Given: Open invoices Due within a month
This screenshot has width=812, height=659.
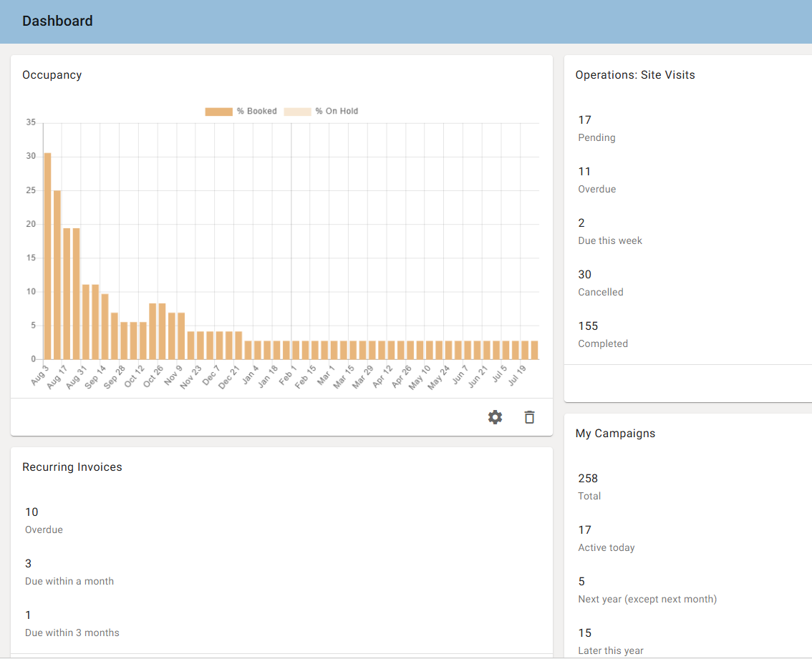Looking at the screenshot, I should [x=69, y=572].
